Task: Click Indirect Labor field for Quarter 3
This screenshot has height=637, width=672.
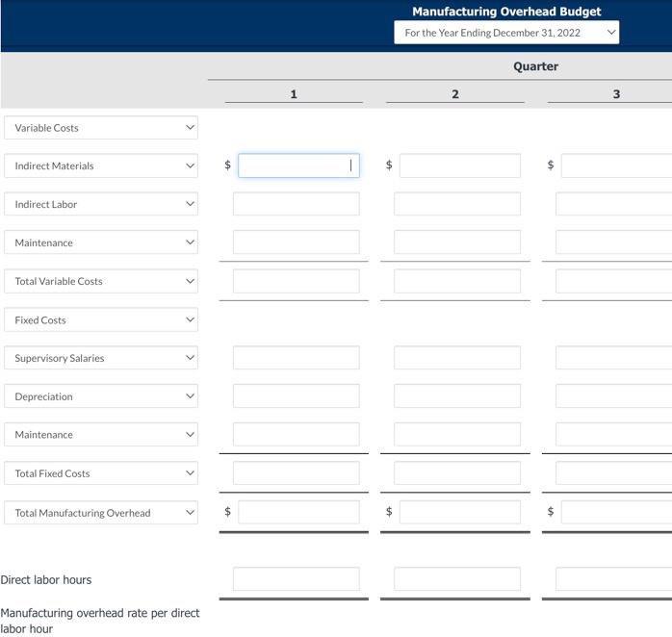Action: click(614, 204)
